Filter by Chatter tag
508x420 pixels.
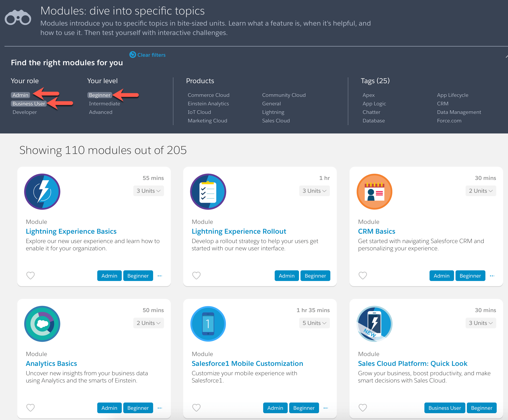371,112
